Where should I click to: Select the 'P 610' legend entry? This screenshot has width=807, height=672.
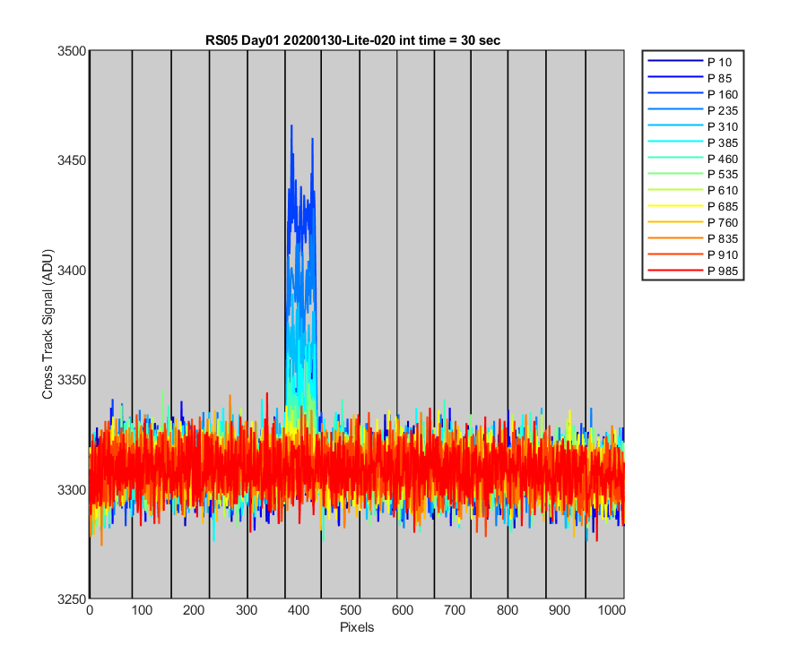click(x=693, y=190)
